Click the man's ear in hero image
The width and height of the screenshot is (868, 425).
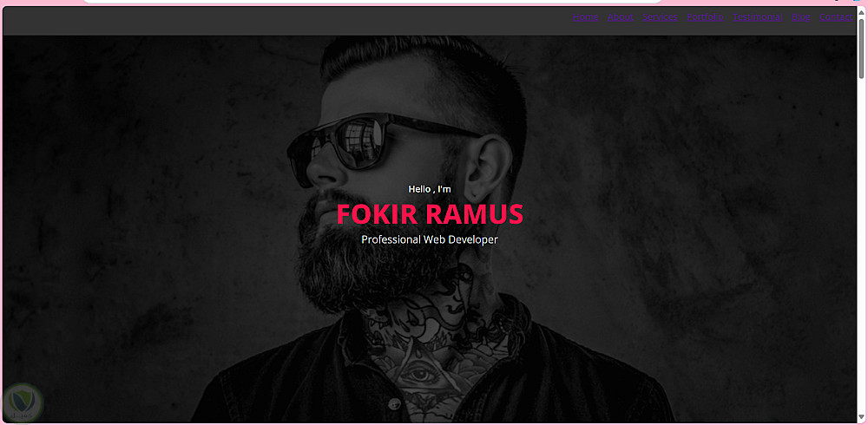click(487, 166)
